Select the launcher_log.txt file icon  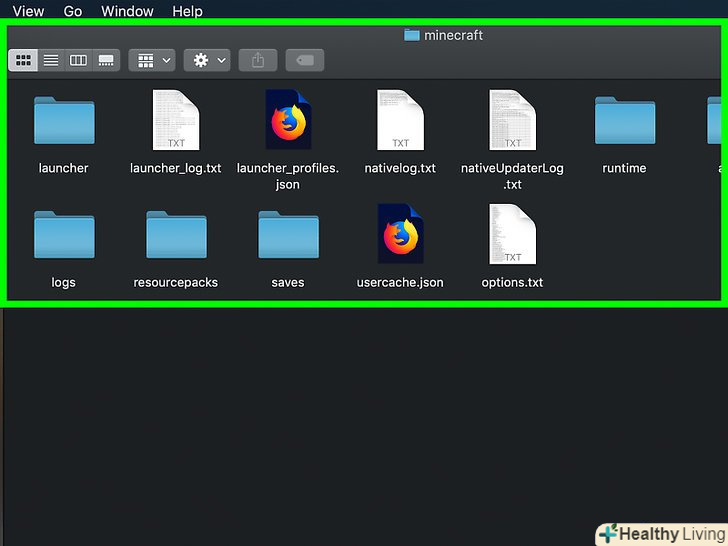(x=176, y=120)
